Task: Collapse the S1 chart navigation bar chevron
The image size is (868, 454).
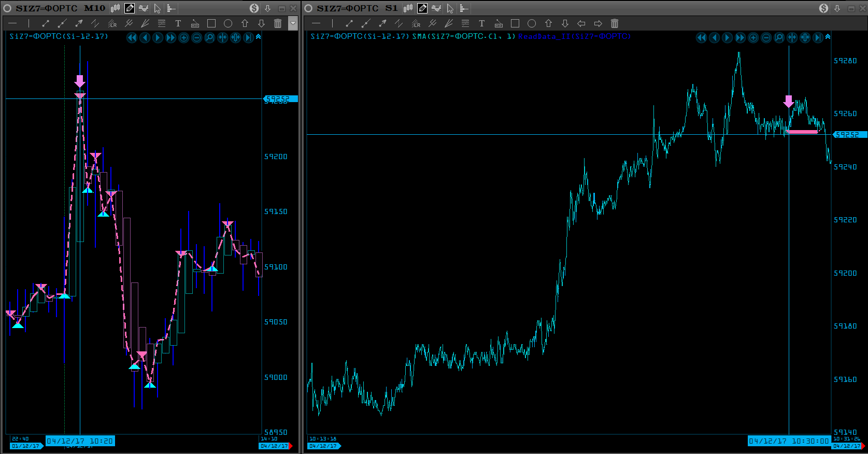Action: (828, 37)
